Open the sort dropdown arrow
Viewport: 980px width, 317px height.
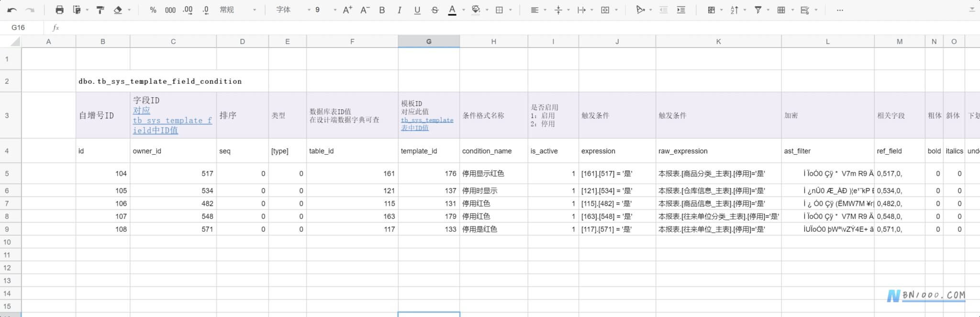745,10
